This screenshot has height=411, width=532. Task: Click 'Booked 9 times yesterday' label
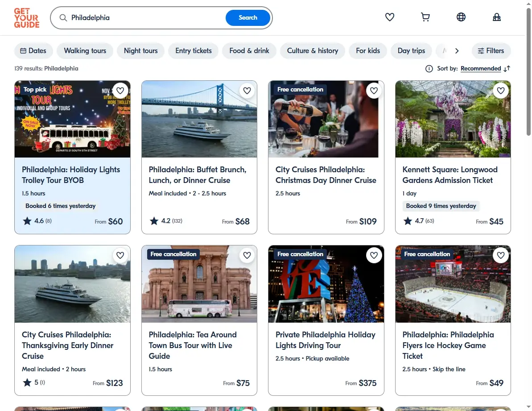coord(441,206)
